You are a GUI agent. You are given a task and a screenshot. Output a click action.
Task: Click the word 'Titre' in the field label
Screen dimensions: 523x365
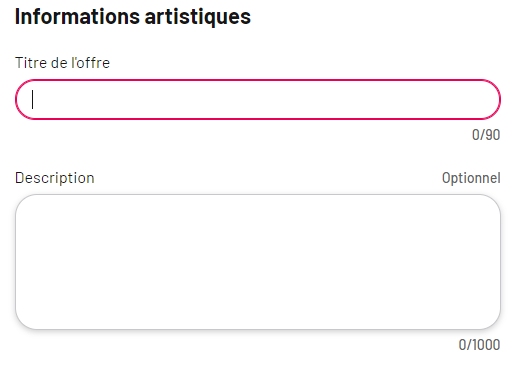pyautogui.click(x=30, y=63)
